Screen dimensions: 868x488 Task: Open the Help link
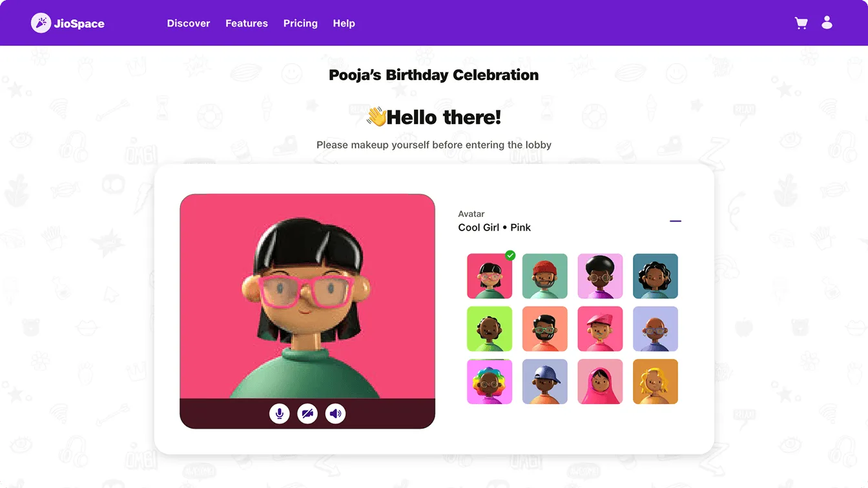pyautogui.click(x=344, y=23)
